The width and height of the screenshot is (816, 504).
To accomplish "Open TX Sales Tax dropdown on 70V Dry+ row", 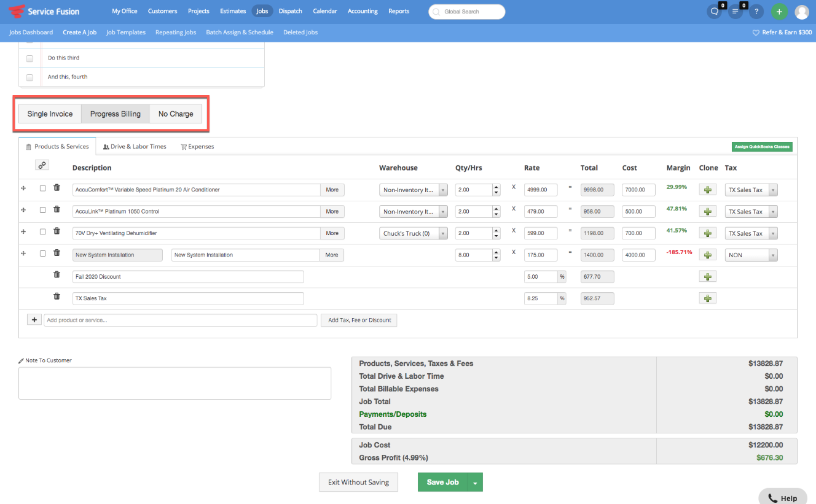I will click(x=751, y=233).
